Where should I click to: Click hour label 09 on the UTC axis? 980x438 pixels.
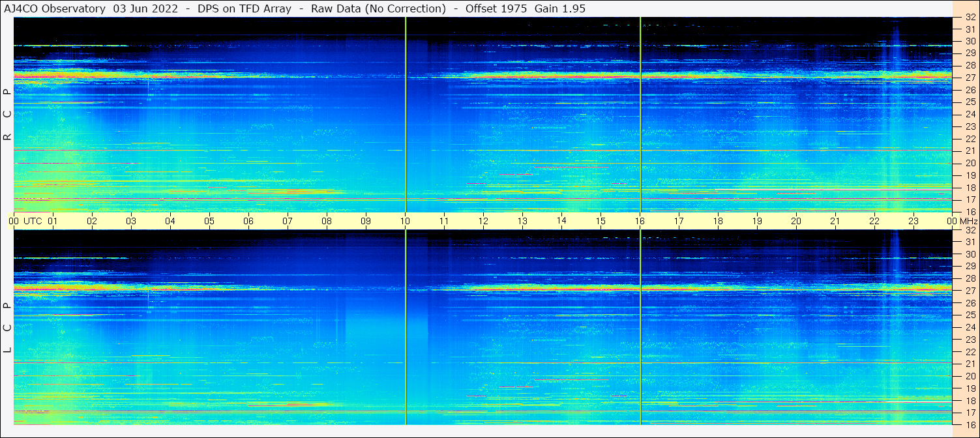click(x=366, y=221)
